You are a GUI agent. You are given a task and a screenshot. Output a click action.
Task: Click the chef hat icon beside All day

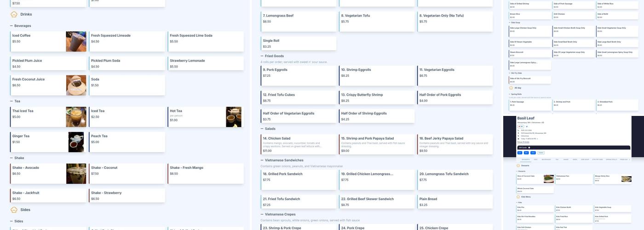pyautogui.click(x=511, y=88)
